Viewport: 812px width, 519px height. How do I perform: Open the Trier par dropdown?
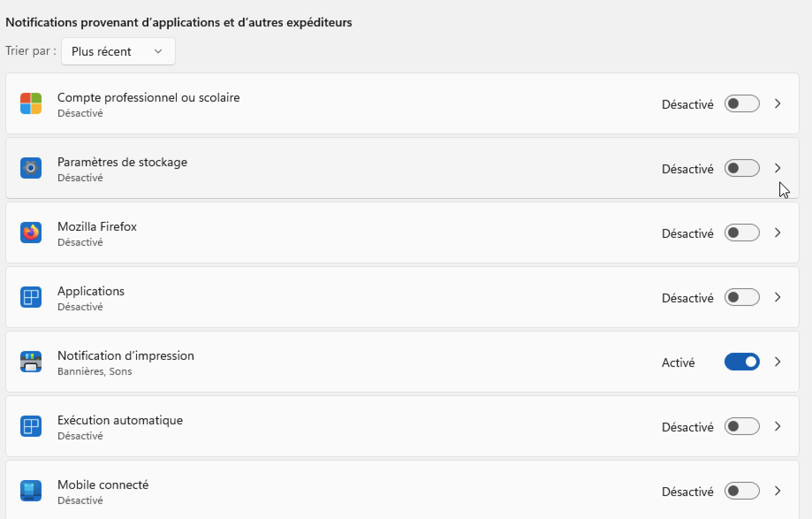[x=118, y=51]
